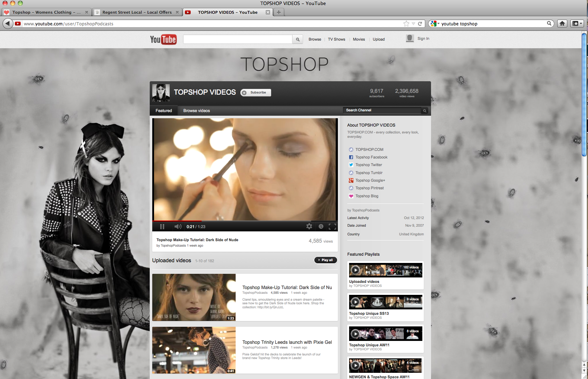Pause the playing video
The height and width of the screenshot is (379, 588).
point(162,227)
